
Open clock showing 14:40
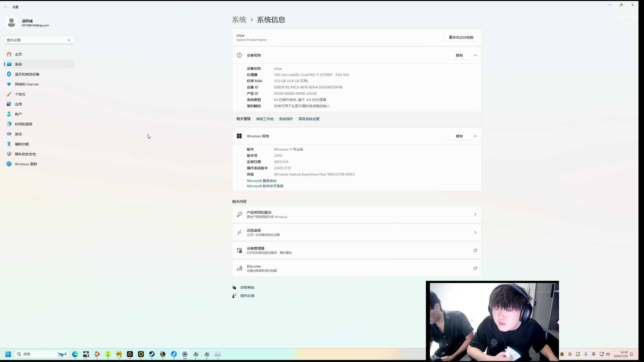pos(621,354)
